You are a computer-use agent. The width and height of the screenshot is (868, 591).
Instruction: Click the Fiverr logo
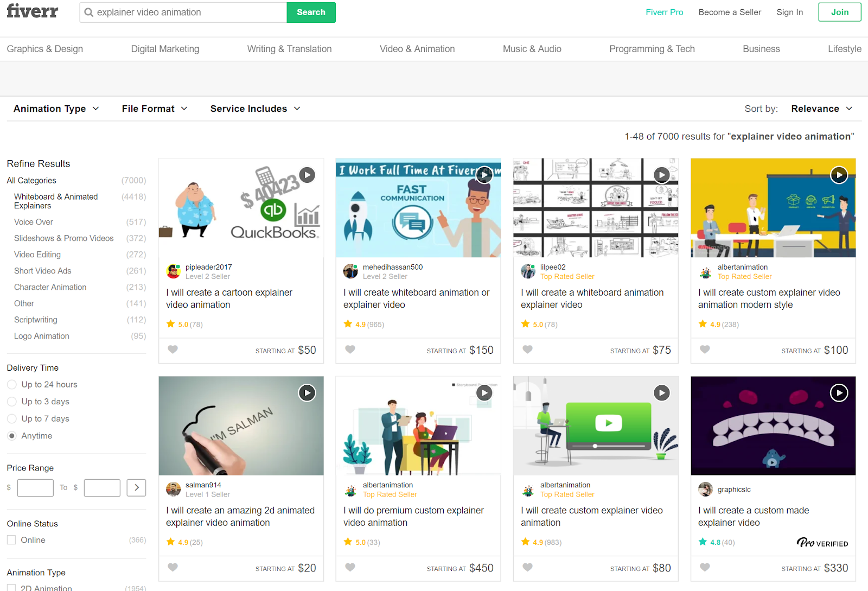pyautogui.click(x=32, y=11)
